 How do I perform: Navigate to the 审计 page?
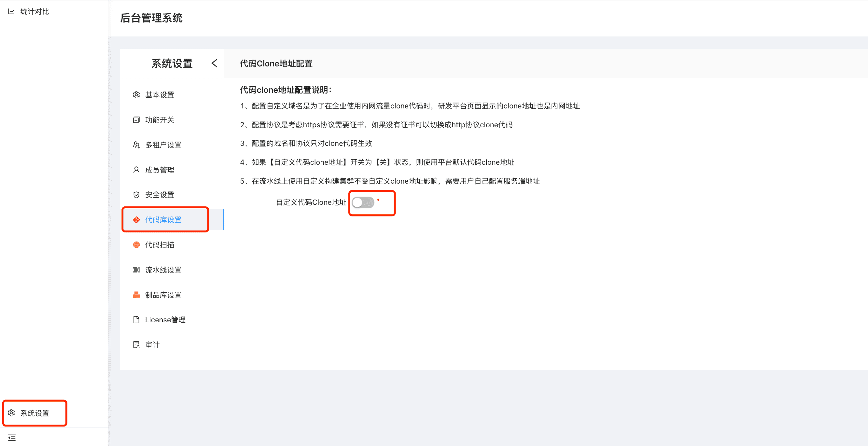(152, 344)
